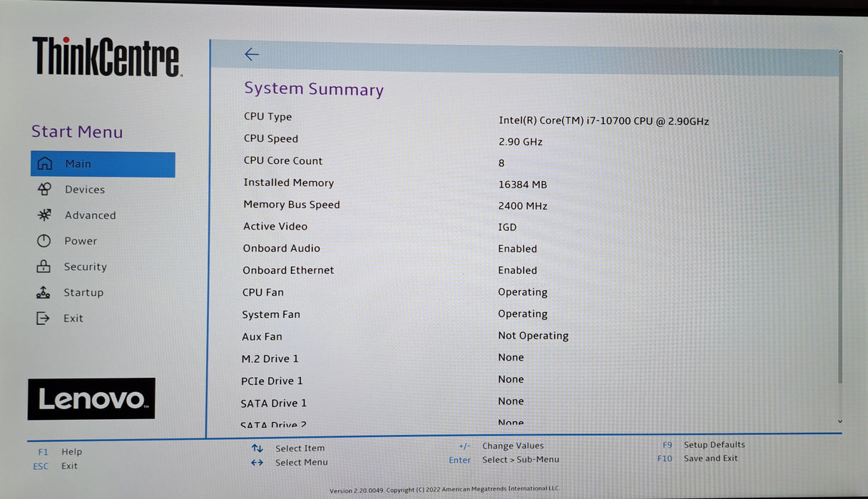Select the SATA Drive 1 label
Screen dimensions: 868x499
coord(274,403)
